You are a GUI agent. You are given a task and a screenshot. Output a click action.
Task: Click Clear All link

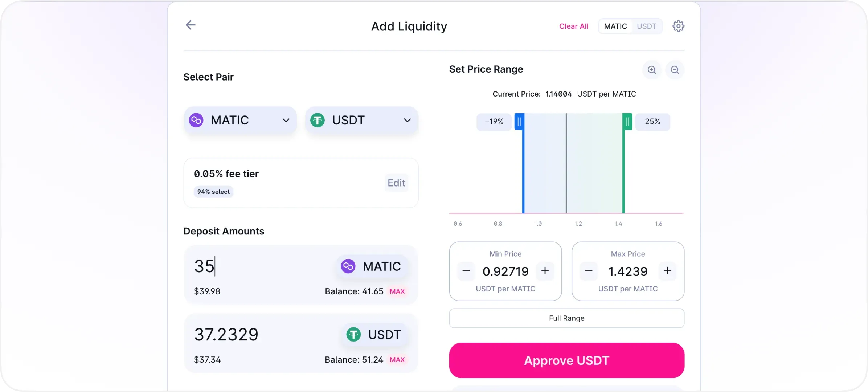coord(574,26)
